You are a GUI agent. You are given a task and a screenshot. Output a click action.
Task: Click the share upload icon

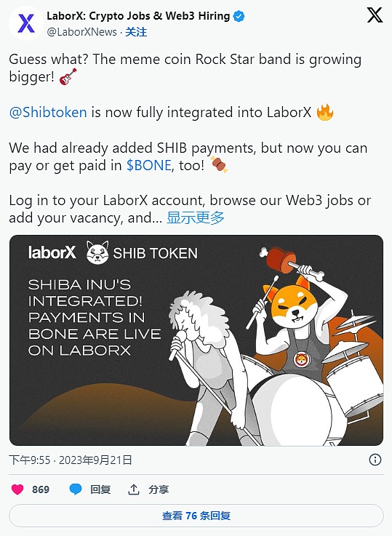tap(134, 489)
